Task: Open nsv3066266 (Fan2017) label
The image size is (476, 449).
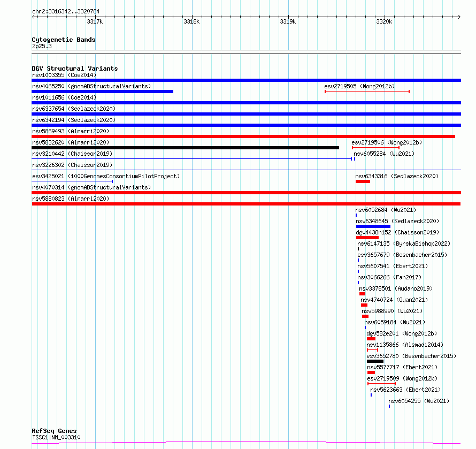Action: [389, 277]
